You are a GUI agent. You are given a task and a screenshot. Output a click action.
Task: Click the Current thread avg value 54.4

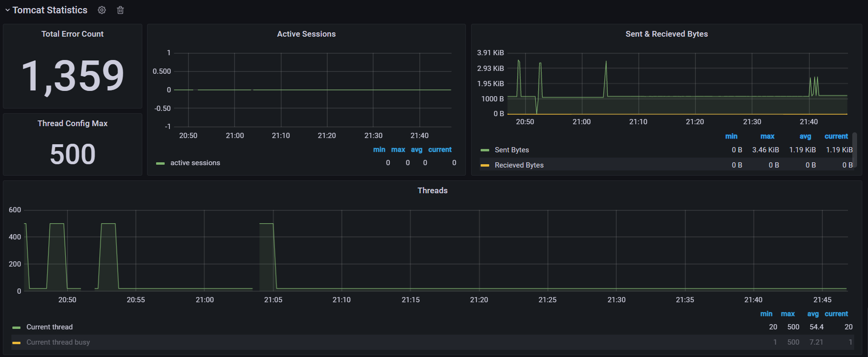click(x=817, y=327)
